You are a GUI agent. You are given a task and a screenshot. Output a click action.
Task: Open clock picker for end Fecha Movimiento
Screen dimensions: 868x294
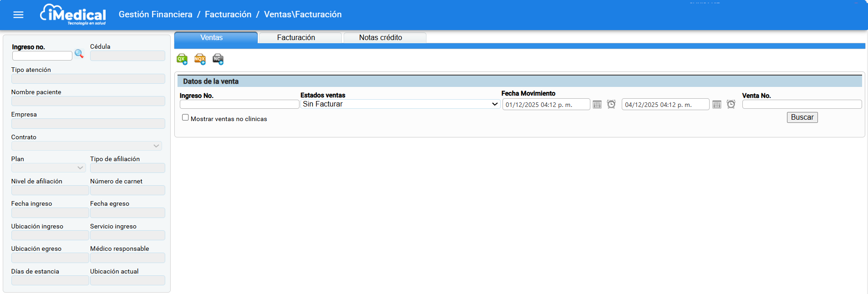point(731,104)
